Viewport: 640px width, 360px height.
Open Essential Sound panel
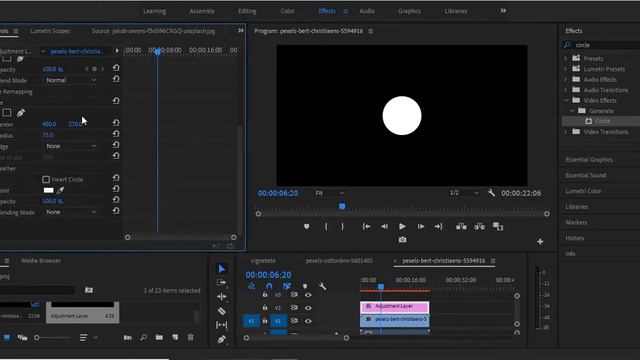click(x=586, y=175)
